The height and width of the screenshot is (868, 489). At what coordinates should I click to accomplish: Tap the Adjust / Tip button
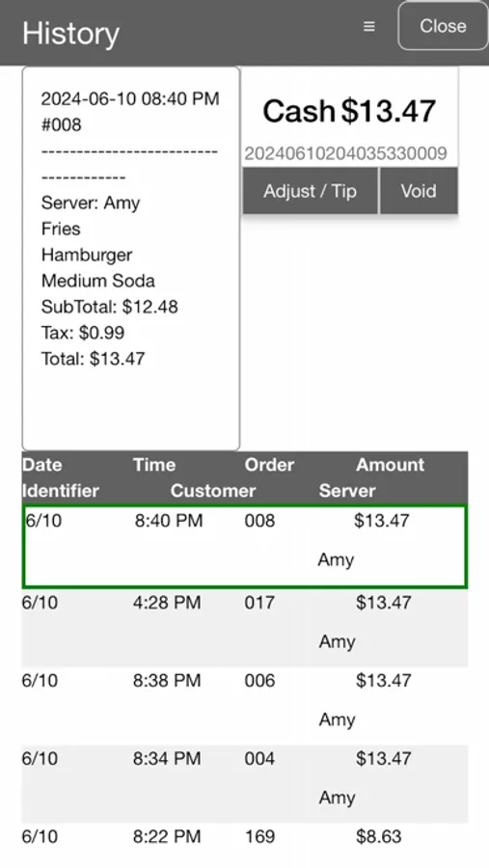311,191
